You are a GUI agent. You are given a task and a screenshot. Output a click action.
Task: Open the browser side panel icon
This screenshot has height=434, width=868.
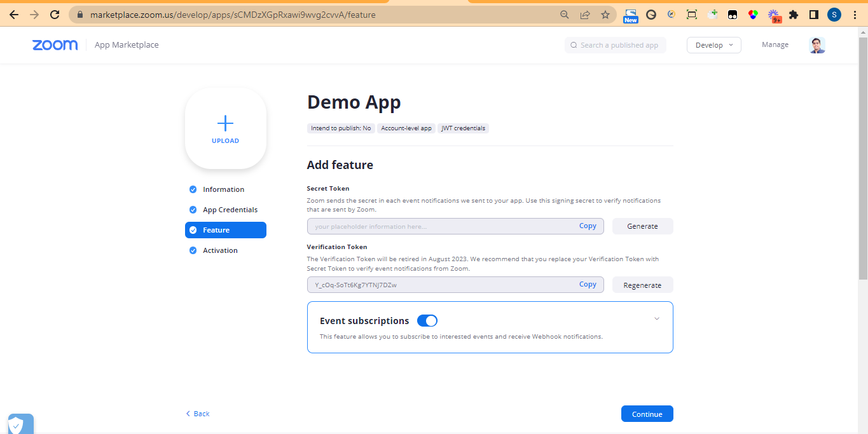tap(813, 15)
